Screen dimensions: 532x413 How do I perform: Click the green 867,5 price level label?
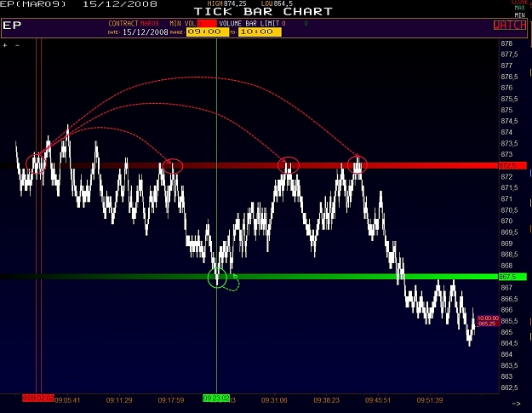pyautogui.click(x=512, y=277)
